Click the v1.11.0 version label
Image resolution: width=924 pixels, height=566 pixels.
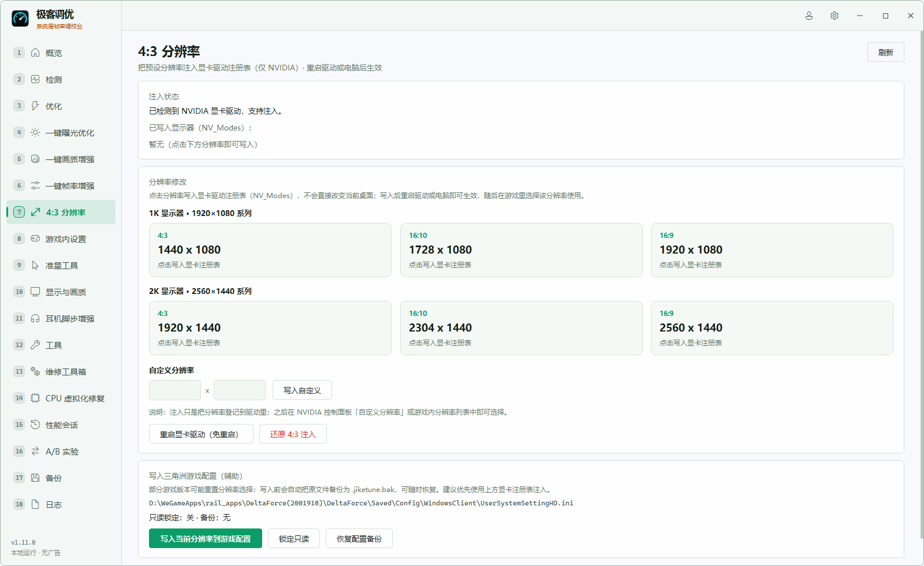pos(23,542)
